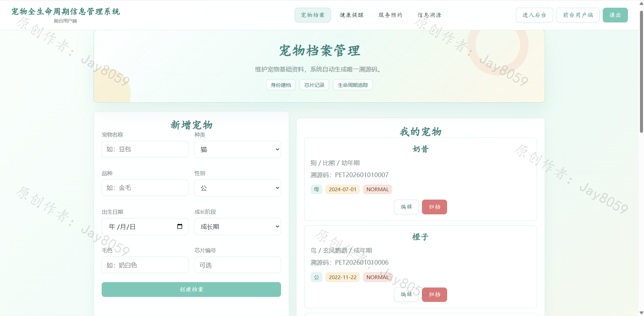Click the 身份建档 tag
Screen dimensions: 644x316
pyautogui.click(x=281, y=85)
